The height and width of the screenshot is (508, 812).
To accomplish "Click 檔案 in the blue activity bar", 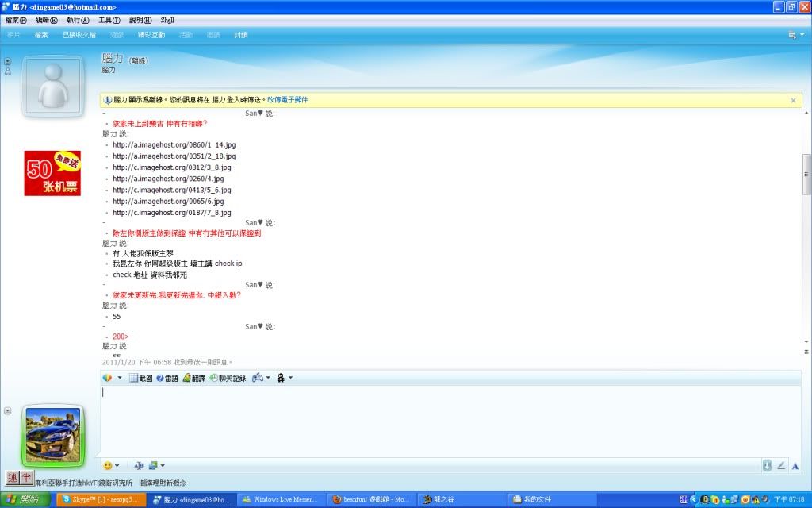I will coord(41,35).
